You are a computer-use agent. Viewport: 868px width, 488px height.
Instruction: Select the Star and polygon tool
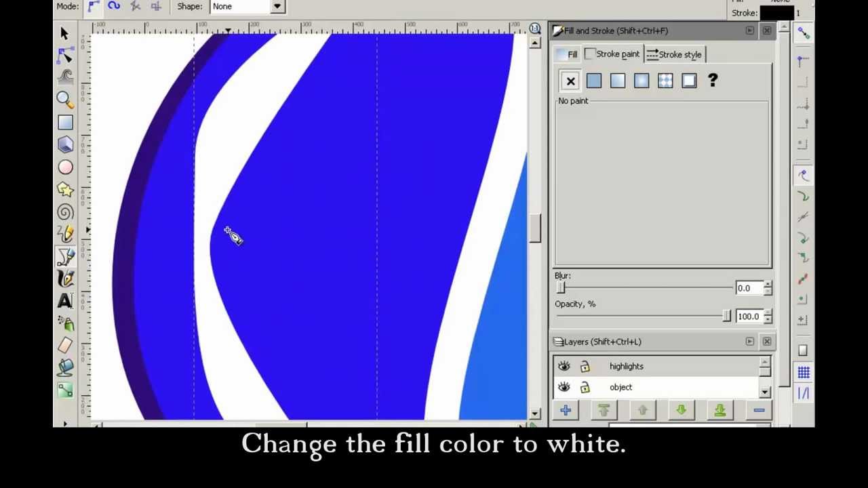point(65,189)
